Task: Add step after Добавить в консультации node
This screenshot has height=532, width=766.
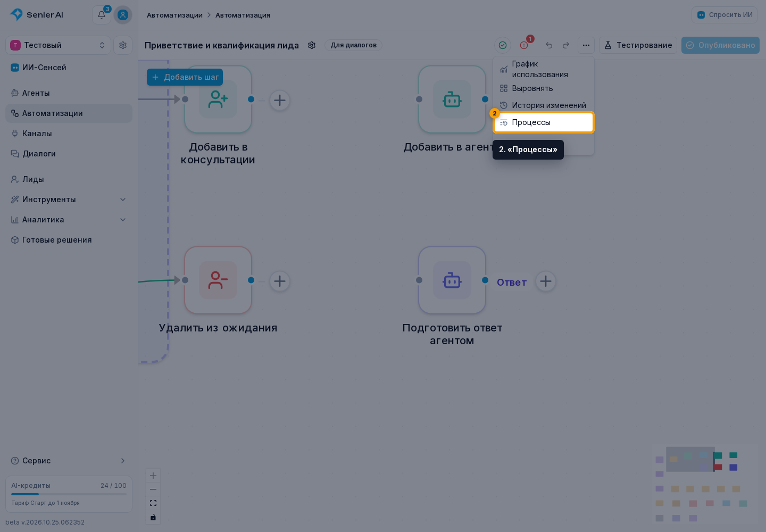Action: tap(280, 100)
